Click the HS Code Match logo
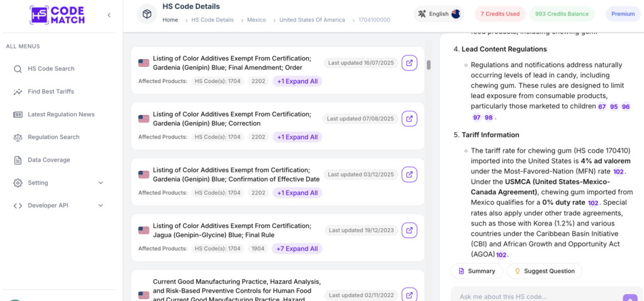The height and width of the screenshot is (301, 644). pos(57,15)
